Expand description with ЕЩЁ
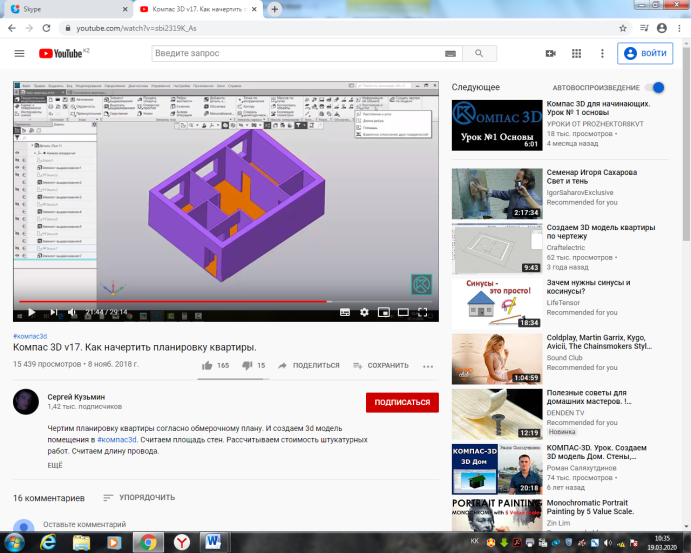Screen dimensions: 691x553 [55, 465]
